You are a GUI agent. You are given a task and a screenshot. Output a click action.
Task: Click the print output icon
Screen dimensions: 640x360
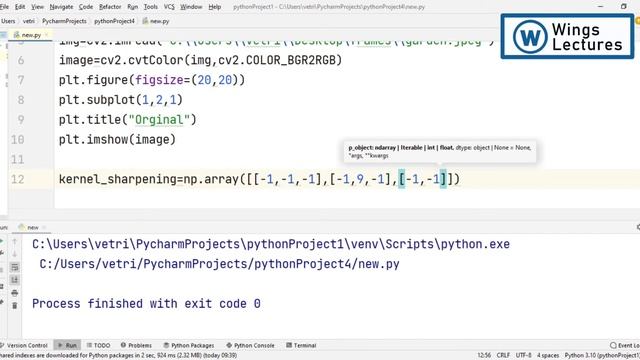(15, 293)
